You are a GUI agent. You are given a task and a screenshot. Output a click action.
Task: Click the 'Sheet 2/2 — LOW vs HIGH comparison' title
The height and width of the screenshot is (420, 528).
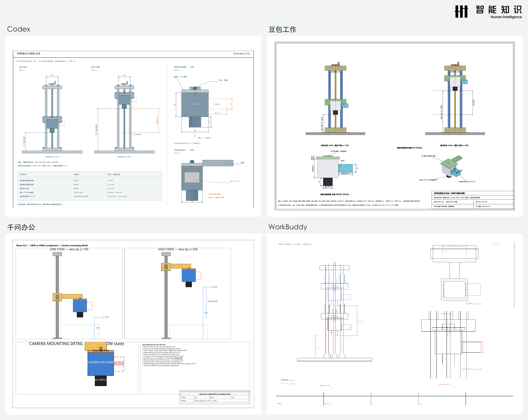[x=52, y=245]
